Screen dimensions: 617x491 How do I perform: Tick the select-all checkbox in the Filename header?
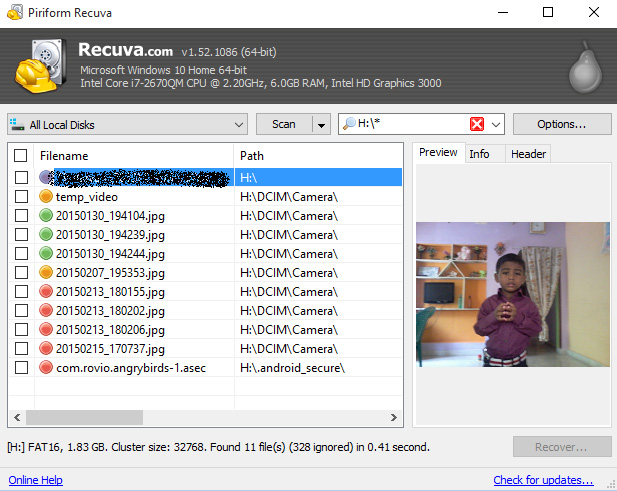[x=20, y=156]
